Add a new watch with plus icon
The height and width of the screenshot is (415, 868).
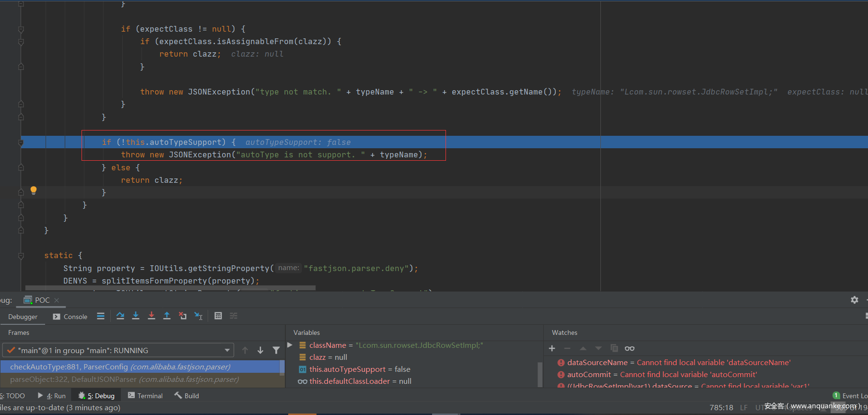pyautogui.click(x=552, y=348)
